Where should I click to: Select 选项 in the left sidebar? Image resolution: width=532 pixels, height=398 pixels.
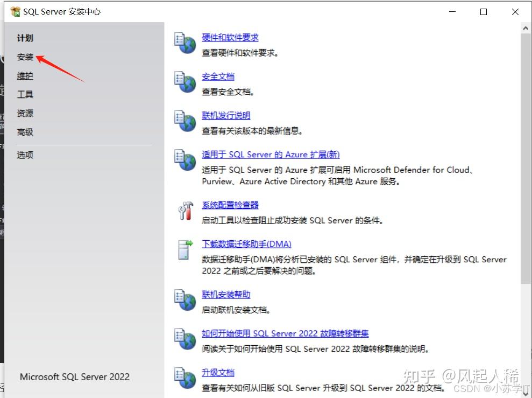25,155
